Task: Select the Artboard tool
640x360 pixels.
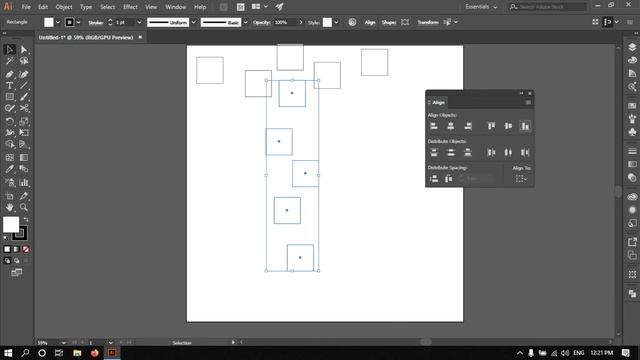Action: (x=9, y=196)
